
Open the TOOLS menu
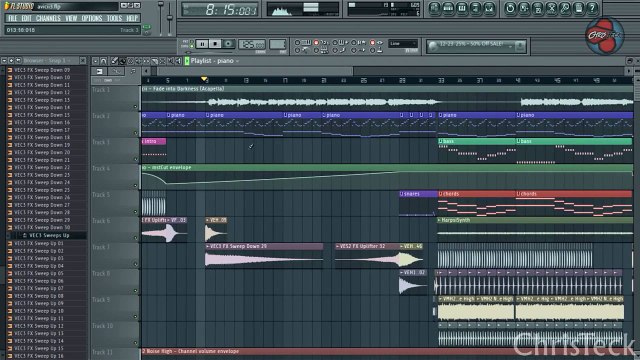pyautogui.click(x=114, y=18)
